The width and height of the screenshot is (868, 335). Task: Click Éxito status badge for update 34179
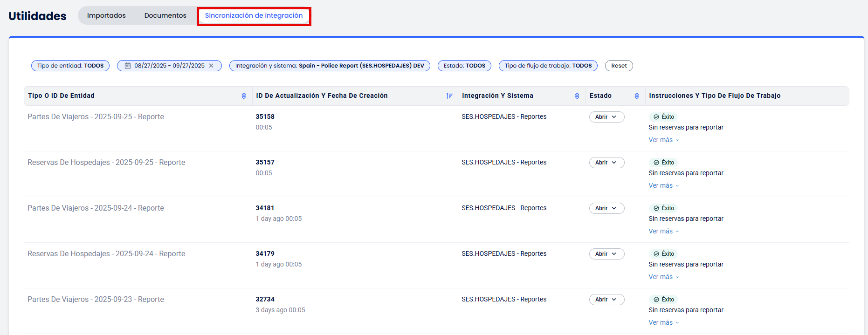click(663, 254)
